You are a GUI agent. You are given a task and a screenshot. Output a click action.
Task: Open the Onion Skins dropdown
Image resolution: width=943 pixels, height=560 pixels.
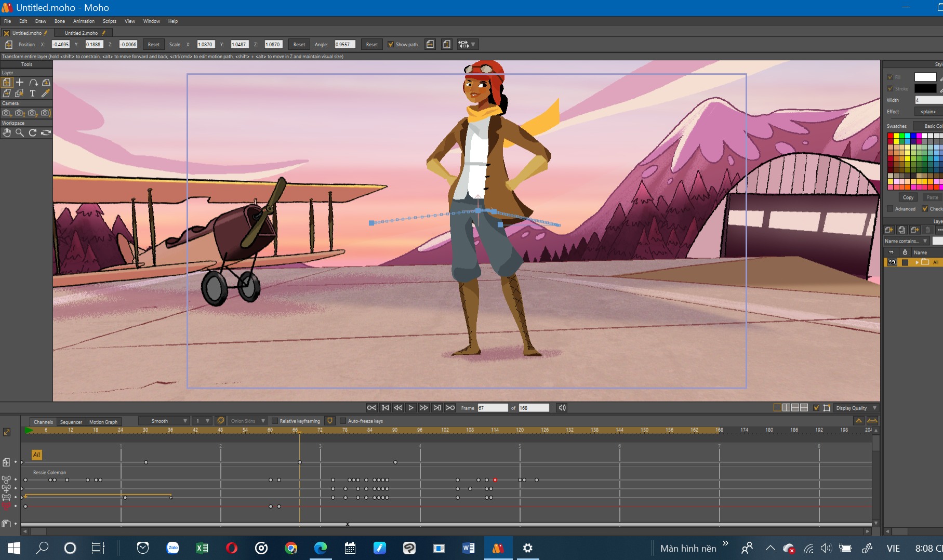[x=247, y=421]
